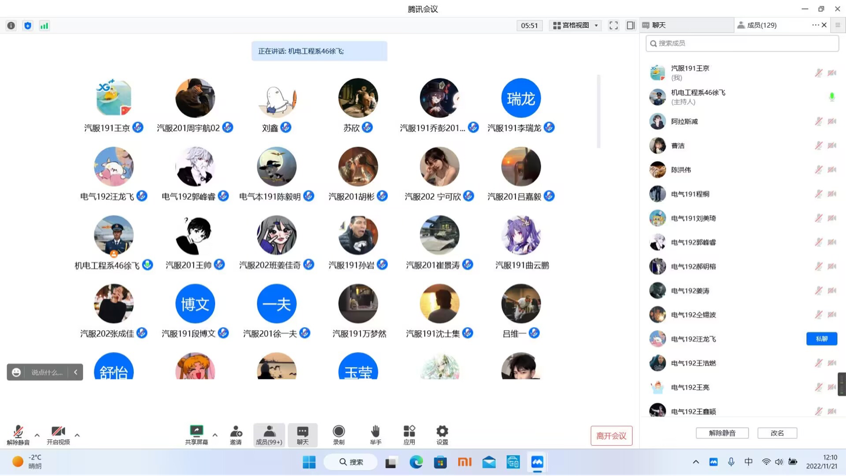Expand options arrow next to 共享屏幕
846x476 pixels.
click(215, 435)
